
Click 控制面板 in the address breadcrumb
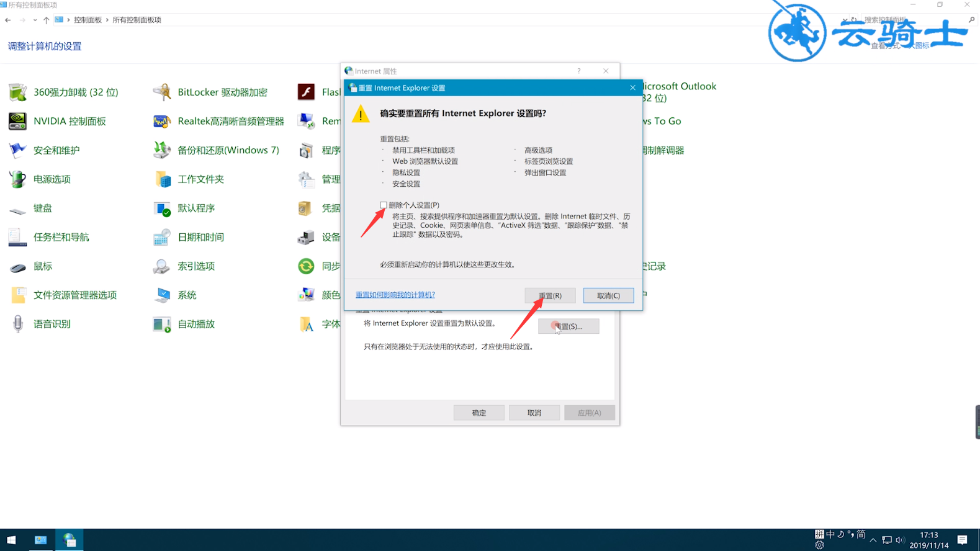point(88,20)
